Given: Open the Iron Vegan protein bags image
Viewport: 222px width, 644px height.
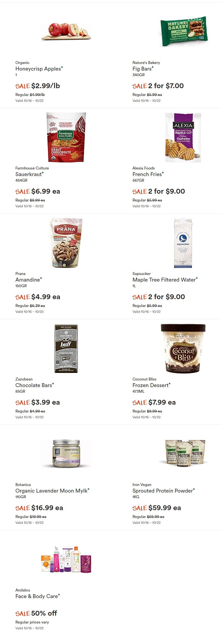Looking at the screenshot, I should click(183, 454).
